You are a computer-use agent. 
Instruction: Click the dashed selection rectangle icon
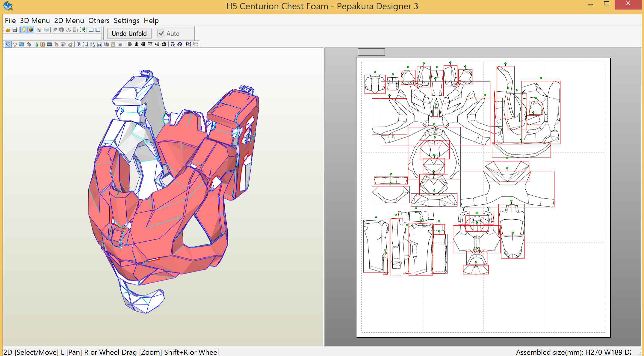86,44
